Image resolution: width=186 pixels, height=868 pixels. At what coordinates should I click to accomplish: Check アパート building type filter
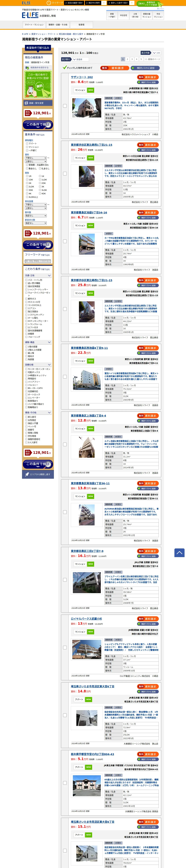click(27, 144)
